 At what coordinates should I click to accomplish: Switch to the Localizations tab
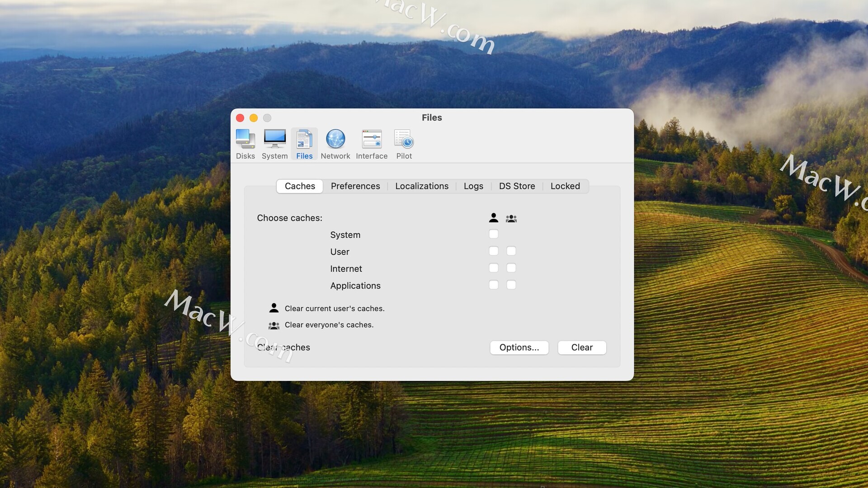coord(421,186)
